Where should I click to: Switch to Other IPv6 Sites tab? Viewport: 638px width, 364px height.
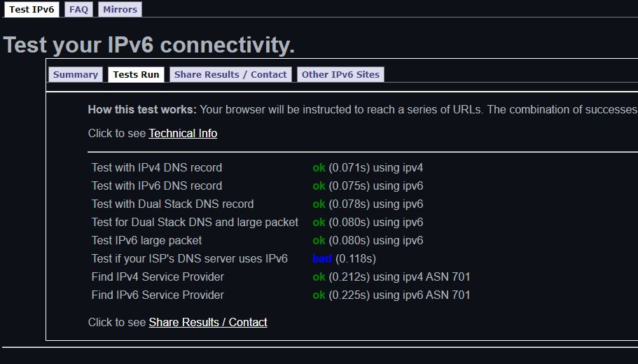(x=340, y=74)
